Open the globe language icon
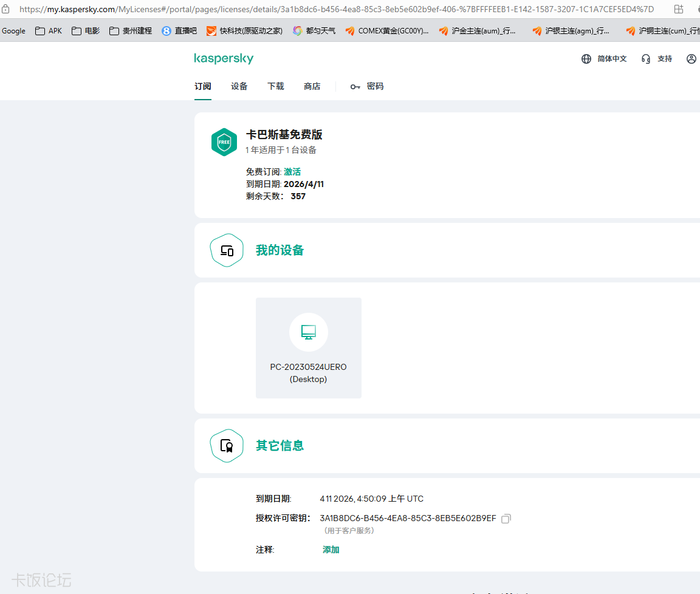 (586, 59)
